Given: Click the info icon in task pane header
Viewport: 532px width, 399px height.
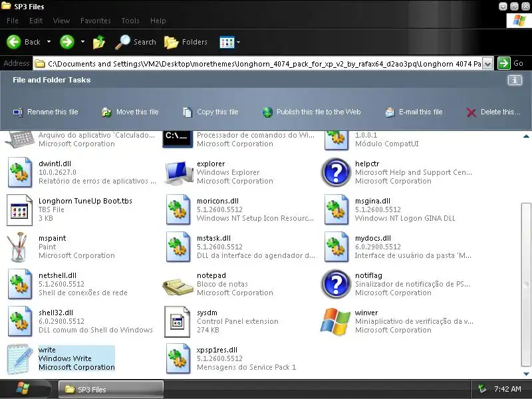Looking at the screenshot, I should (514, 80).
